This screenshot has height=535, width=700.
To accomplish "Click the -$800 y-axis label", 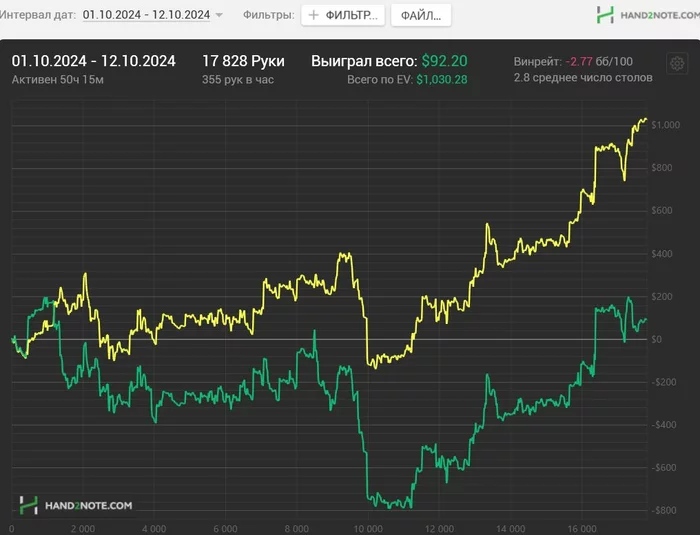I will click(x=662, y=510).
